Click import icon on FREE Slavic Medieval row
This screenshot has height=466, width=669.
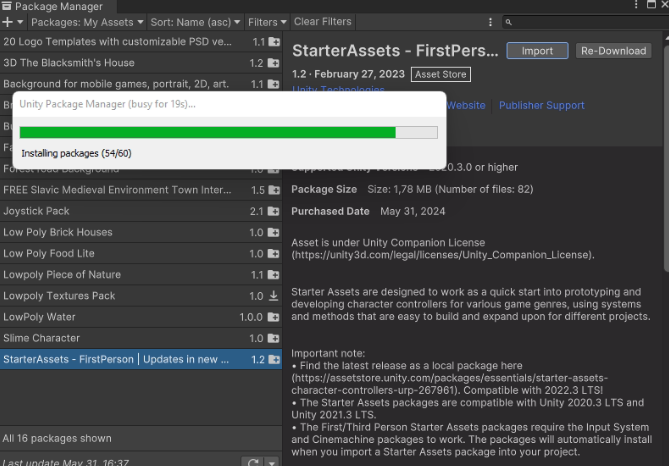click(x=273, y=190)
